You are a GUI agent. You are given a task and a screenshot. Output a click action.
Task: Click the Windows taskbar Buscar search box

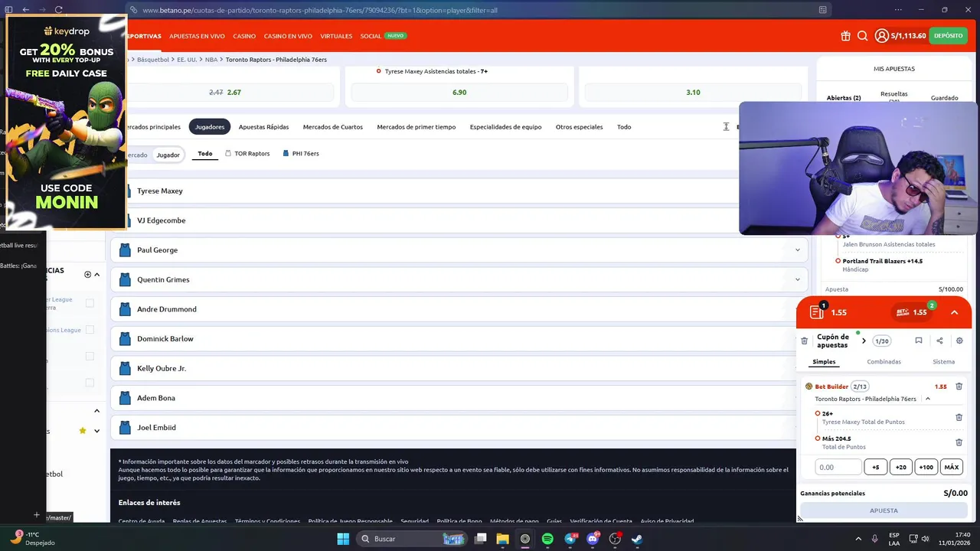tap(411, 539)
